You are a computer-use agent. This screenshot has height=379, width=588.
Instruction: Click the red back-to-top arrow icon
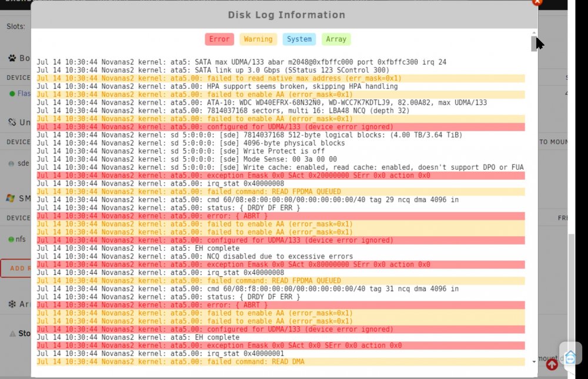point(552,364)
